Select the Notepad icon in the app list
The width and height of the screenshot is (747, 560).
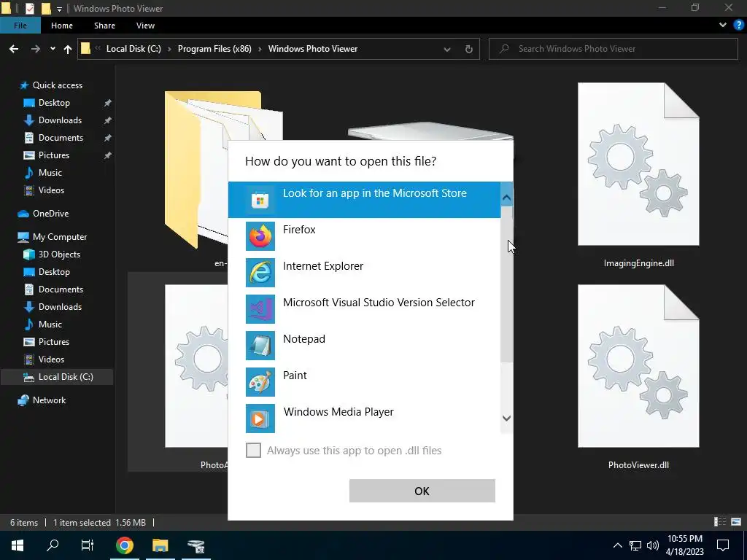(x=260, y=345)
